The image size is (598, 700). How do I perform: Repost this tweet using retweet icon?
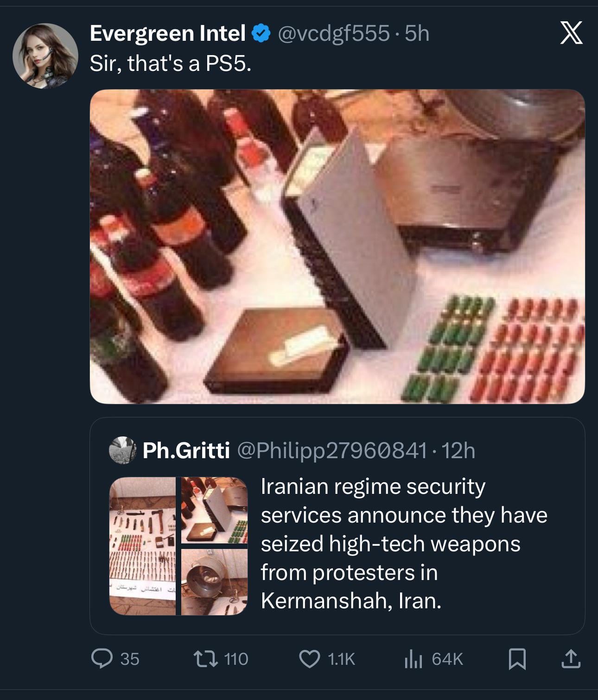(206, 659)
